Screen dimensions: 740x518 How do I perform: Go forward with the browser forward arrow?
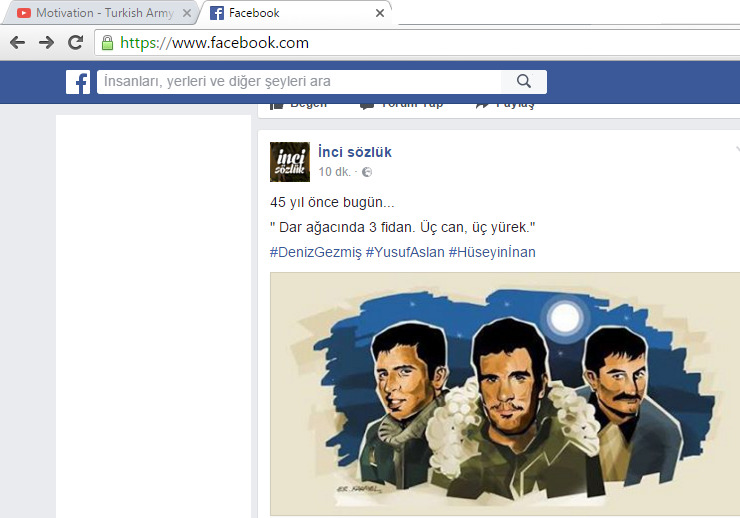[46, 42]
